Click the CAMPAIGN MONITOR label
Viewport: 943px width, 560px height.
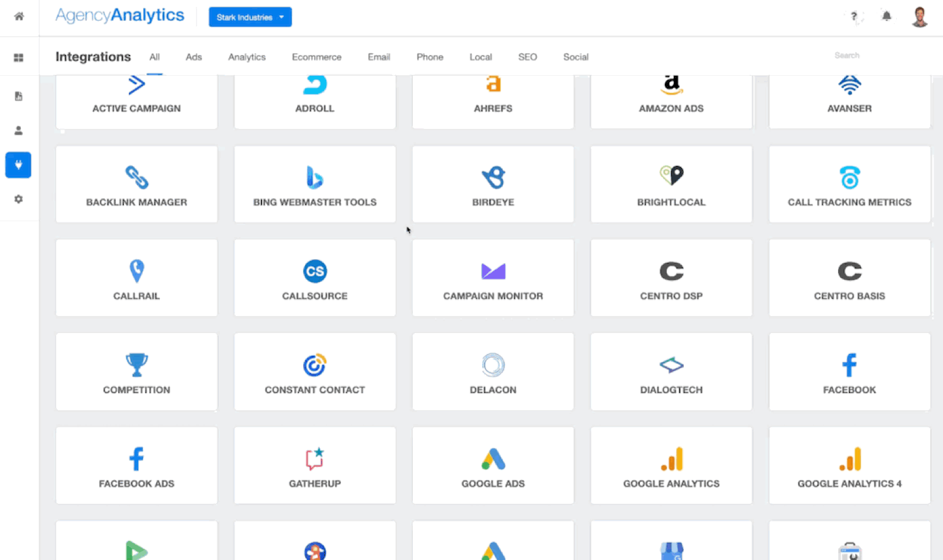pos(493,296)
